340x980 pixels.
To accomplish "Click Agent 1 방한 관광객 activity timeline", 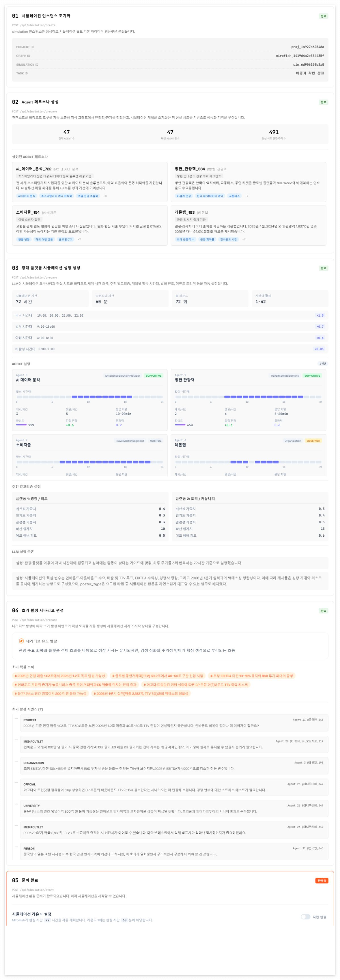I will 248,397.
